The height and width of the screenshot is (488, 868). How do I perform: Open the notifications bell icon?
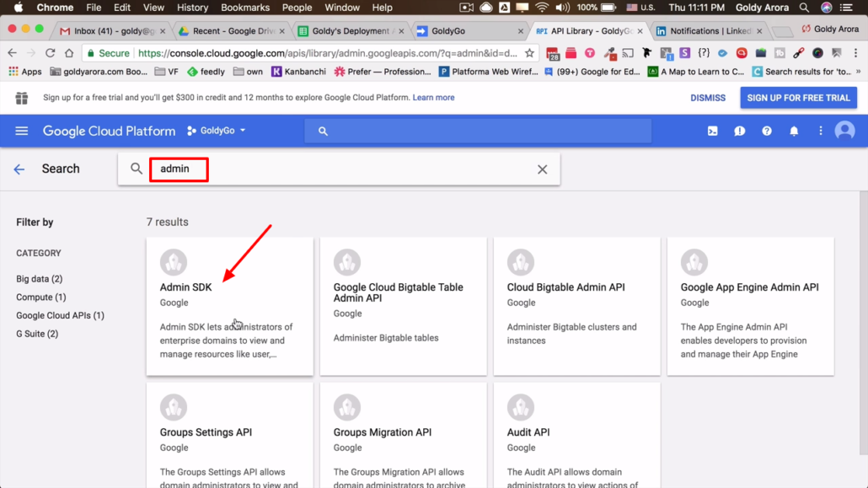794,131
